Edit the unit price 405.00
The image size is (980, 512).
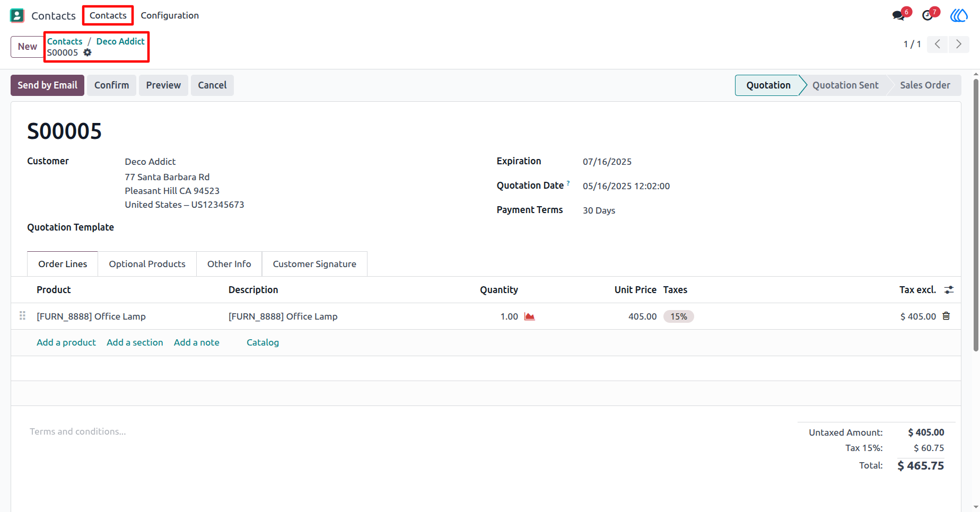pyautogui.click(x=642, y=316)
